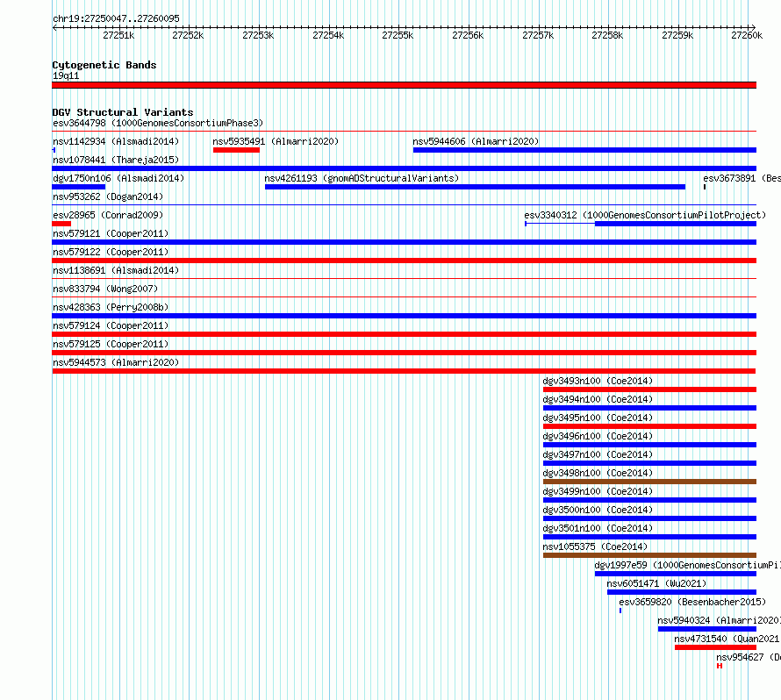
Task: Click the brown bar of dgv3498n100
Action: click(649, 482)
